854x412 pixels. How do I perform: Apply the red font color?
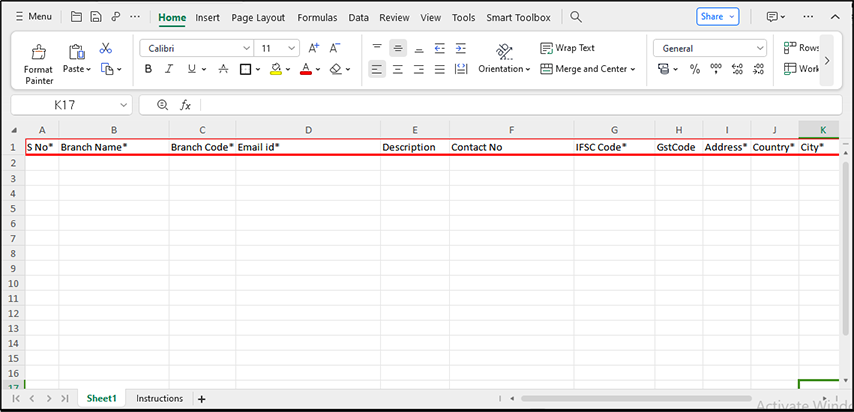(306, 69)
